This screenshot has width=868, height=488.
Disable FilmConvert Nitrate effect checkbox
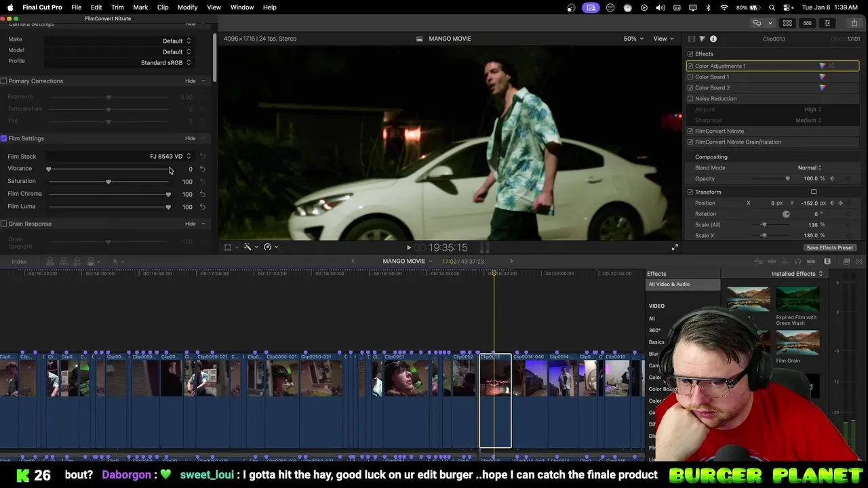[x=690, y=131]
